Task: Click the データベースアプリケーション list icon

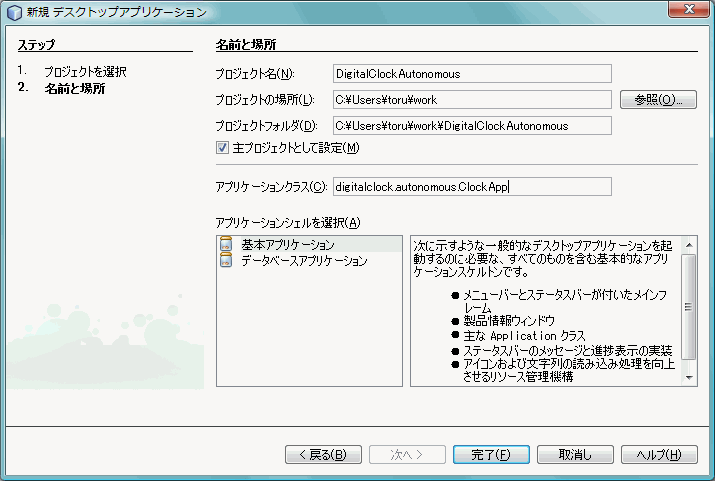Action: click(226, 260)
